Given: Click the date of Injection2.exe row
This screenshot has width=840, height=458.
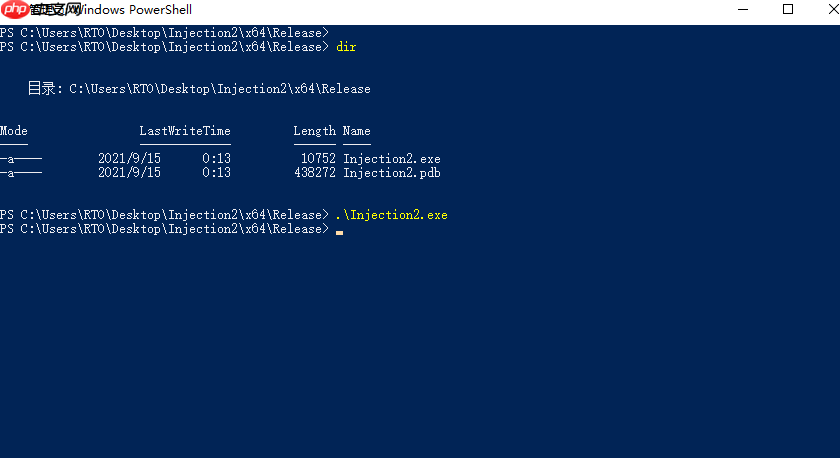Looking at the screenshot, I should pyautogui.click(x=129, y=159).
